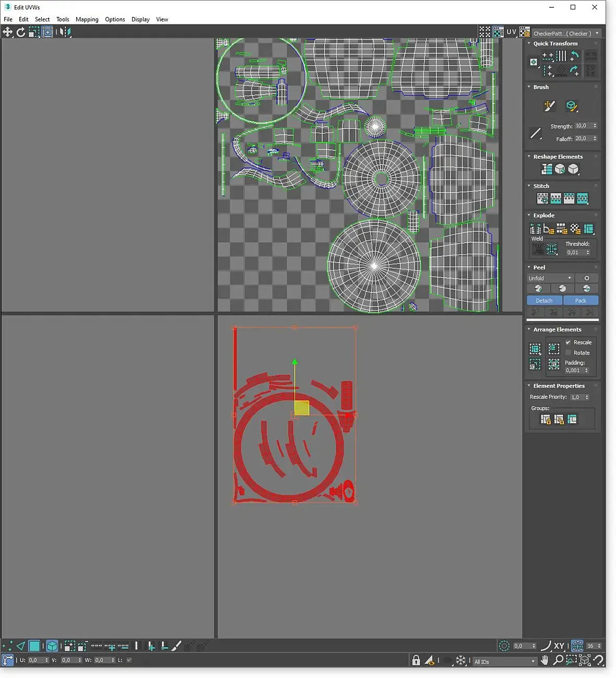Screen dimensions: 616x678
Task: Open the File menu
Action: coord(8,19)
